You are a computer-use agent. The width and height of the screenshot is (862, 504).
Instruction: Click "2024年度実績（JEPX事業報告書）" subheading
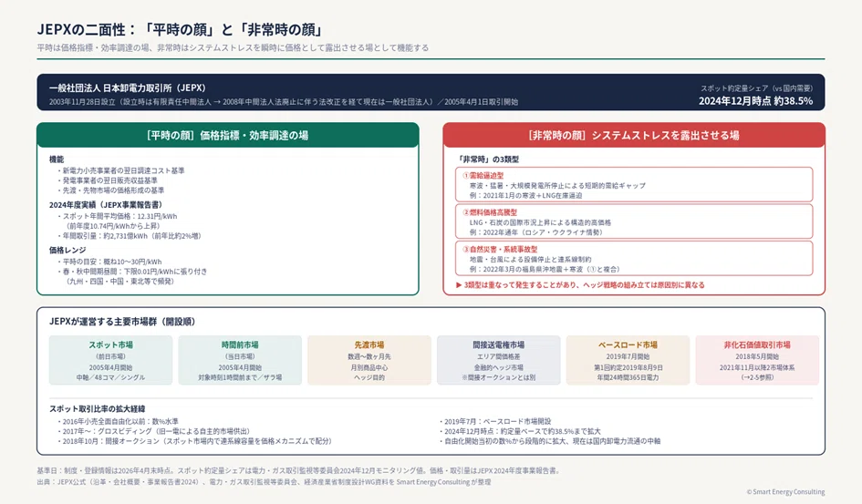pyautogui.click(x=106, y=205)
